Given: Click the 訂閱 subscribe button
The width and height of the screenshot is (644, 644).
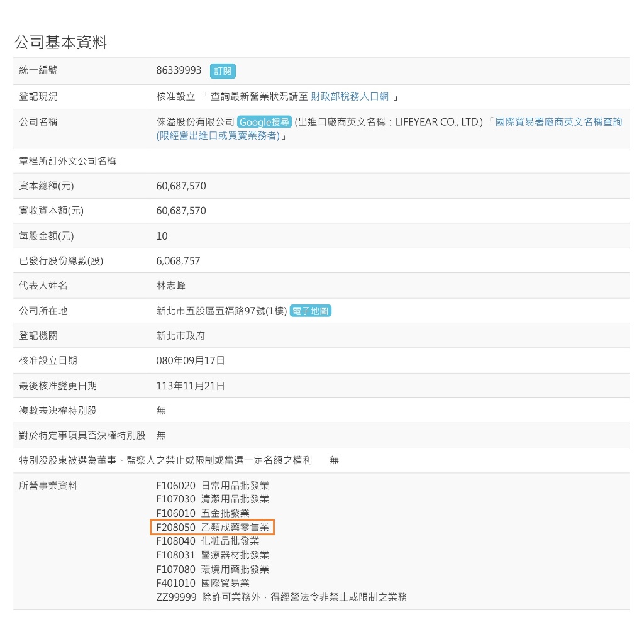Looking at the screenshot, I should pos(223,71).
